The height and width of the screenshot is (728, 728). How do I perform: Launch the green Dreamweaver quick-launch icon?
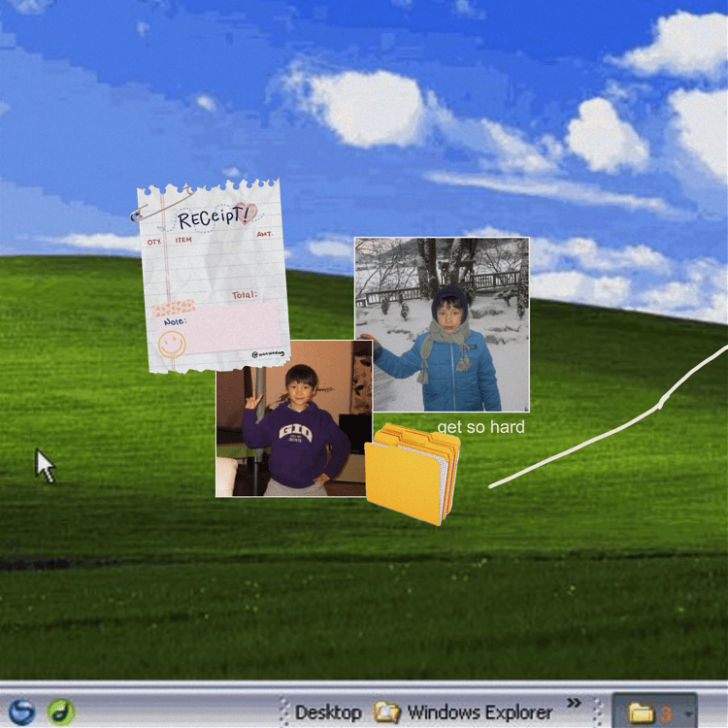pos(61,711)
